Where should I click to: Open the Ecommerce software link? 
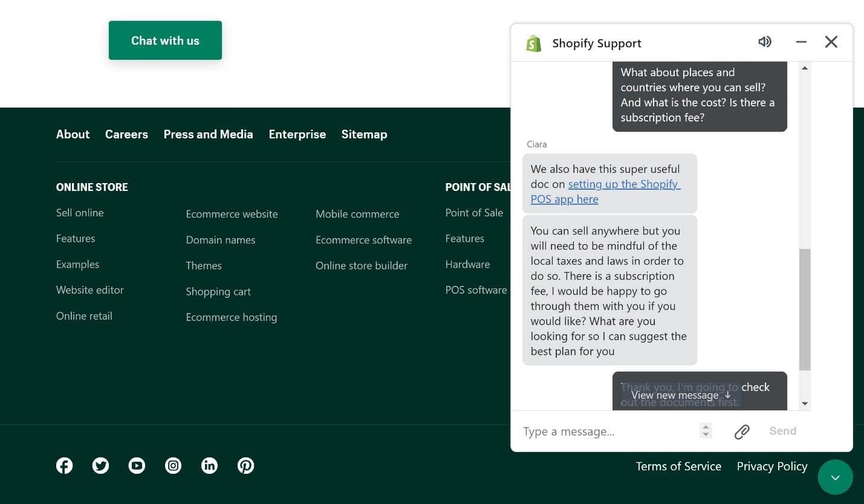(x=363, y=240)
